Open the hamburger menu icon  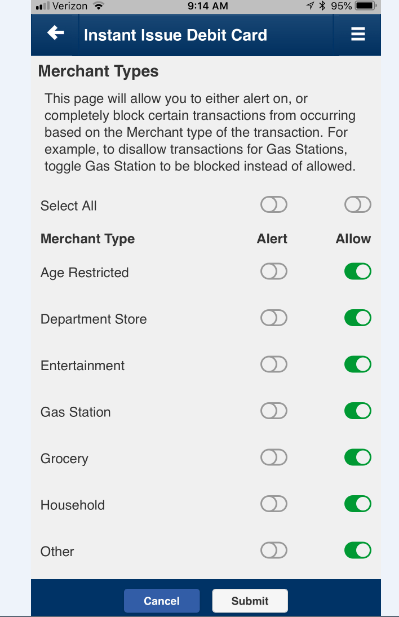coord(358,35)
